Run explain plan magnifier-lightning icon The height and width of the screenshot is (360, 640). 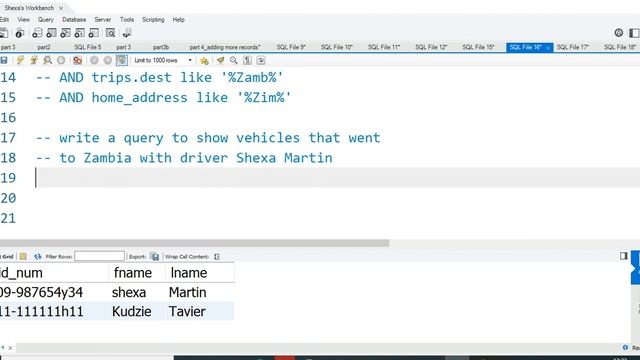48,60
